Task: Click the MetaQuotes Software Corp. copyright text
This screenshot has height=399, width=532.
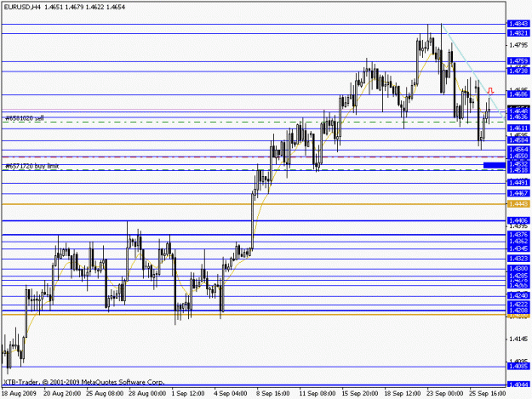Action: tap(83, 382)
